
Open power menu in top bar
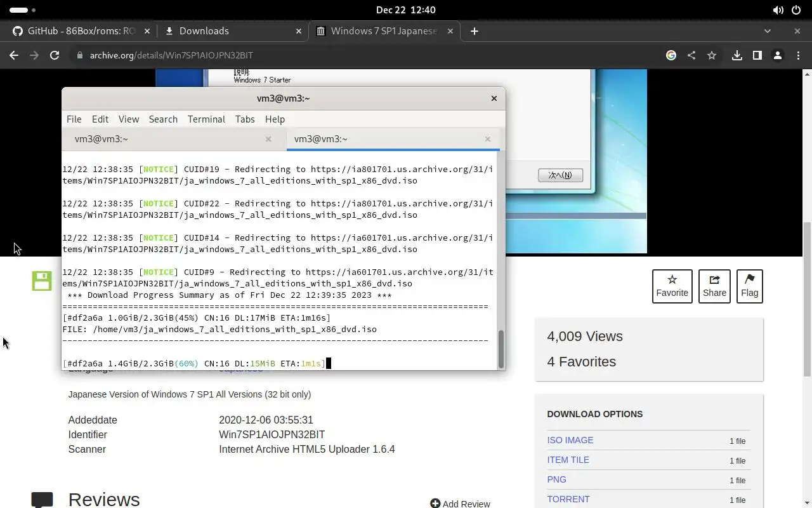(x=797, y=10)
